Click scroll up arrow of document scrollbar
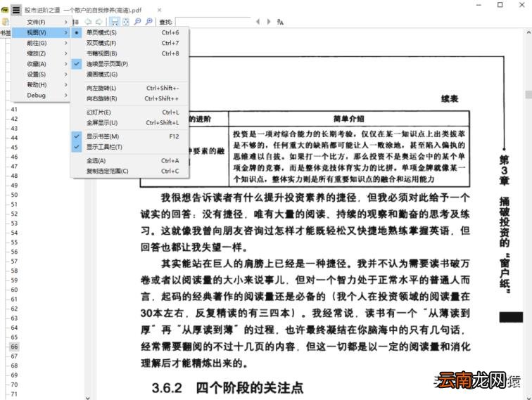The image size is (532, 400). pyautogui.click(x=528, y=33)
